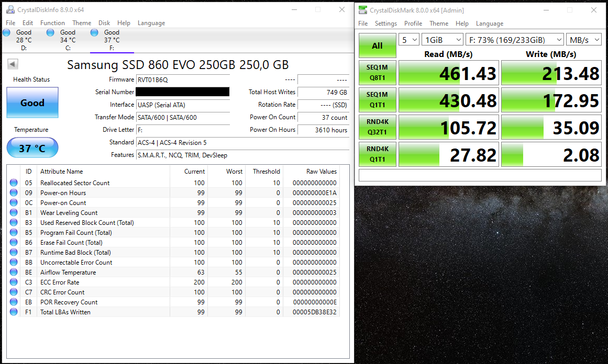Click status orb for Used Reserved Block Count

point(14,223)
